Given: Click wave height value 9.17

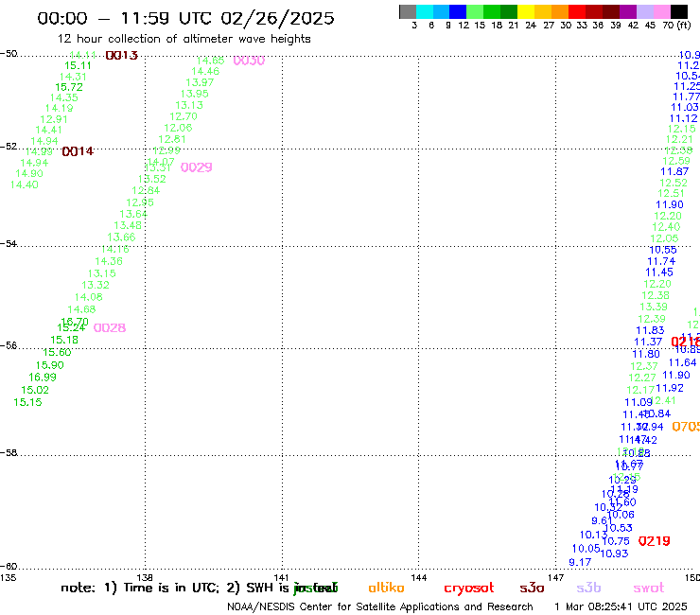Looking at the screenshot, I should (x=580, y=562).
